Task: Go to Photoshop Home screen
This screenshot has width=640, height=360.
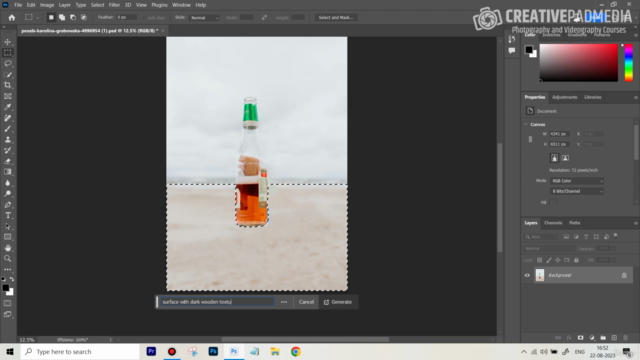Action: point(12,18)
